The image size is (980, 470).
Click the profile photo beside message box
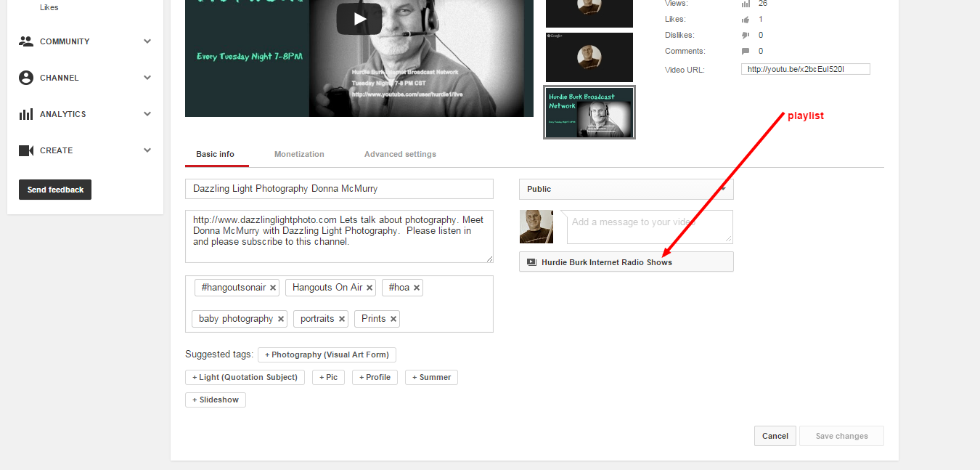[536, 227]
